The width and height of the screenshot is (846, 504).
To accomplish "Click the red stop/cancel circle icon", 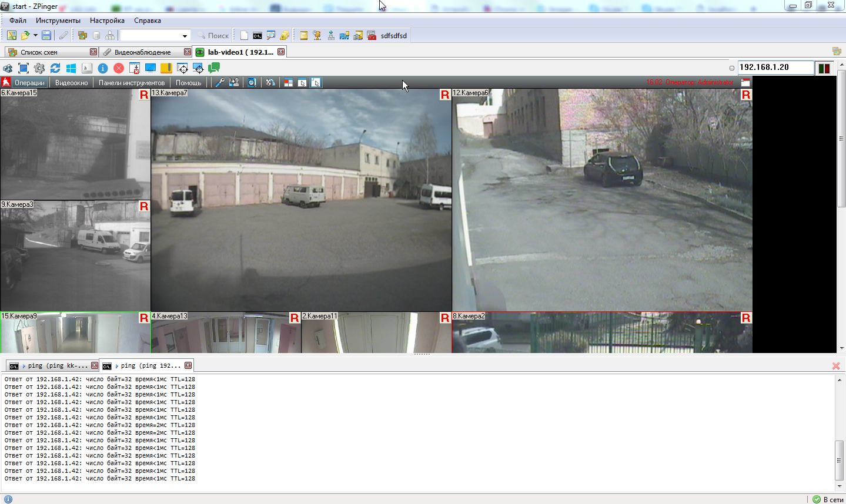I will (119, 68).
